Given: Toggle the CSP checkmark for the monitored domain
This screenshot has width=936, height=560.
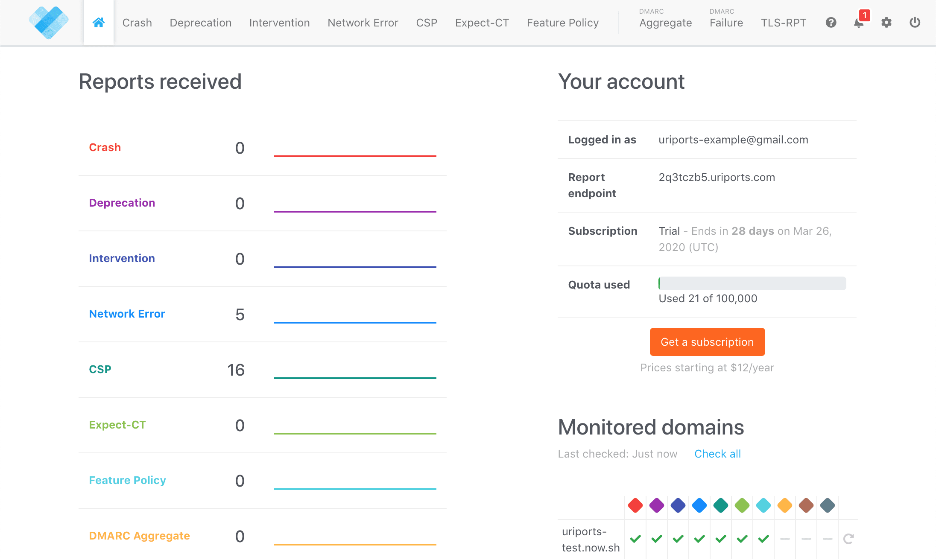Looking at the screenshot, I should coord(720,539).
